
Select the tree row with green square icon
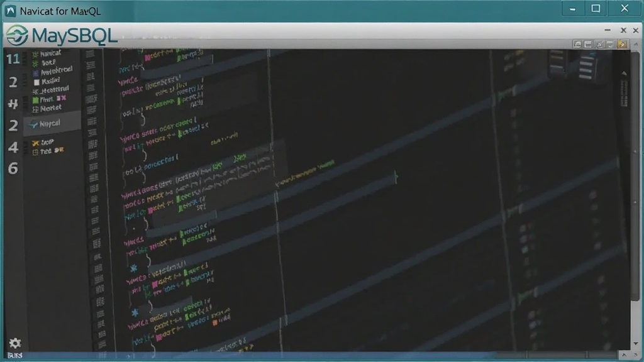click(x=48, y=99)
